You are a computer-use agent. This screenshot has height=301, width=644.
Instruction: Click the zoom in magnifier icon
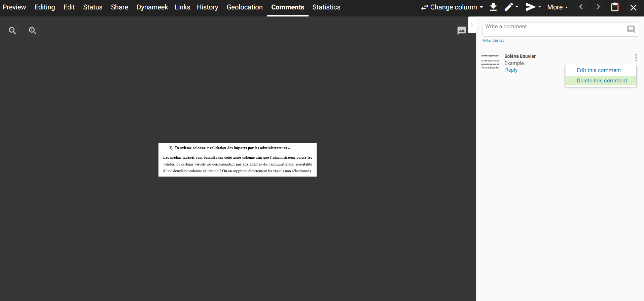pos(33,31)
